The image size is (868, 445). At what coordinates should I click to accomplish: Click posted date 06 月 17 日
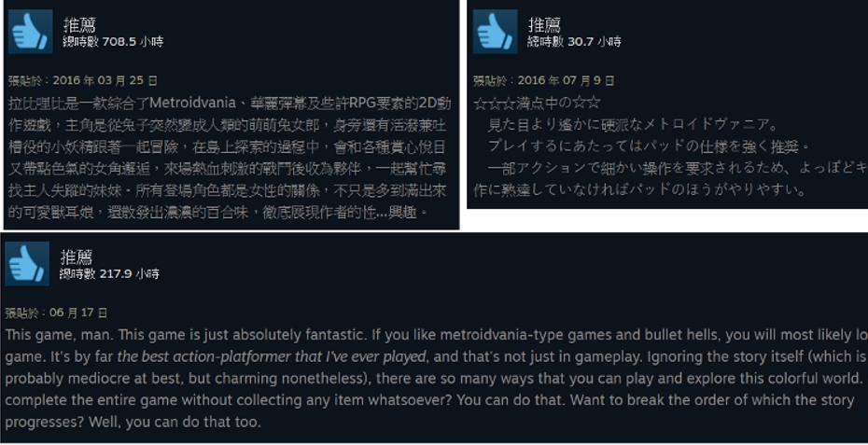click(56, 313)
